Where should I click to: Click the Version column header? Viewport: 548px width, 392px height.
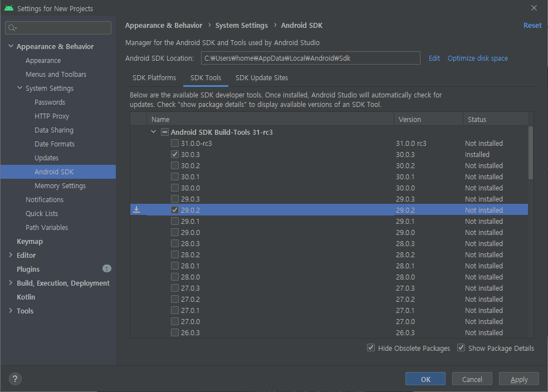pyautogui.click(x=428, y=119)
